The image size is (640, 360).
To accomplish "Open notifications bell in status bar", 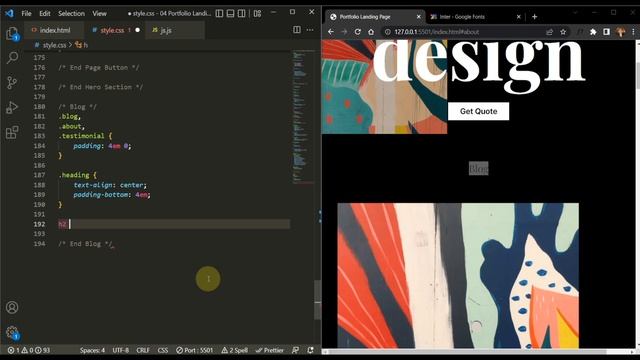I will click(x=311, y=350).
